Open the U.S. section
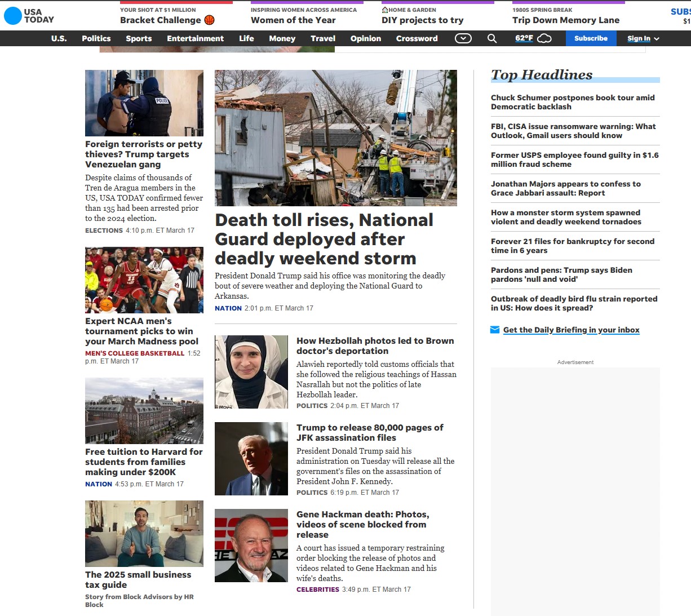The image size is (691, 616). [x=59, y=38]
